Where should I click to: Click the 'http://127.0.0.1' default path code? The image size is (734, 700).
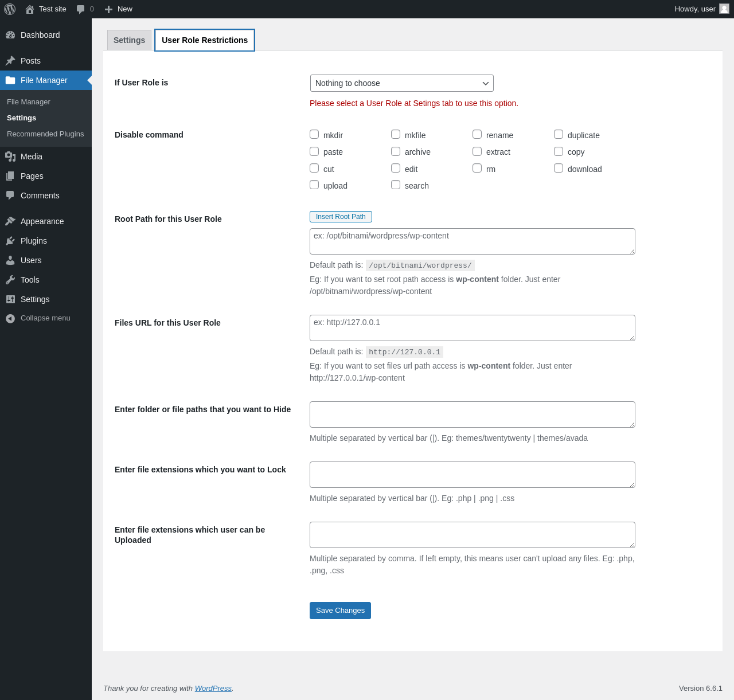404,352
